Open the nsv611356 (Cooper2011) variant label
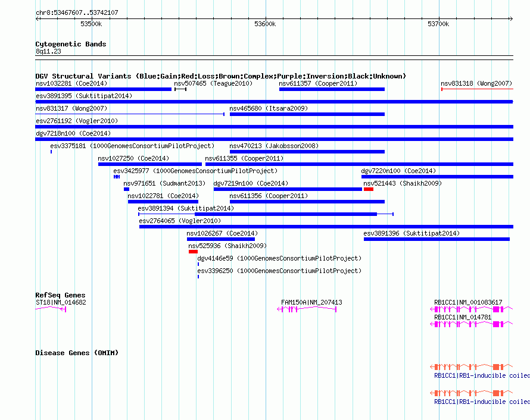The width and height of the screenshot is (530, 420). [269, 196]
